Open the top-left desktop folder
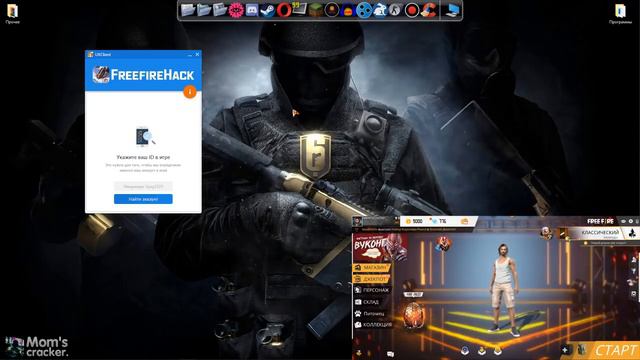The image size is (640, 360). pyautogui.click(x=13, y=13)
